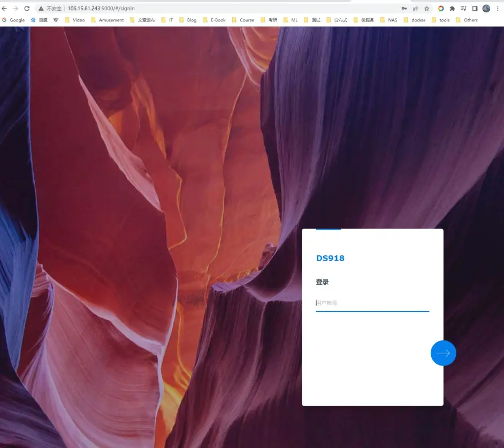Open the 百度 bookmark
The height and width of the screenshot is (448, 504).
click(39, 20)
